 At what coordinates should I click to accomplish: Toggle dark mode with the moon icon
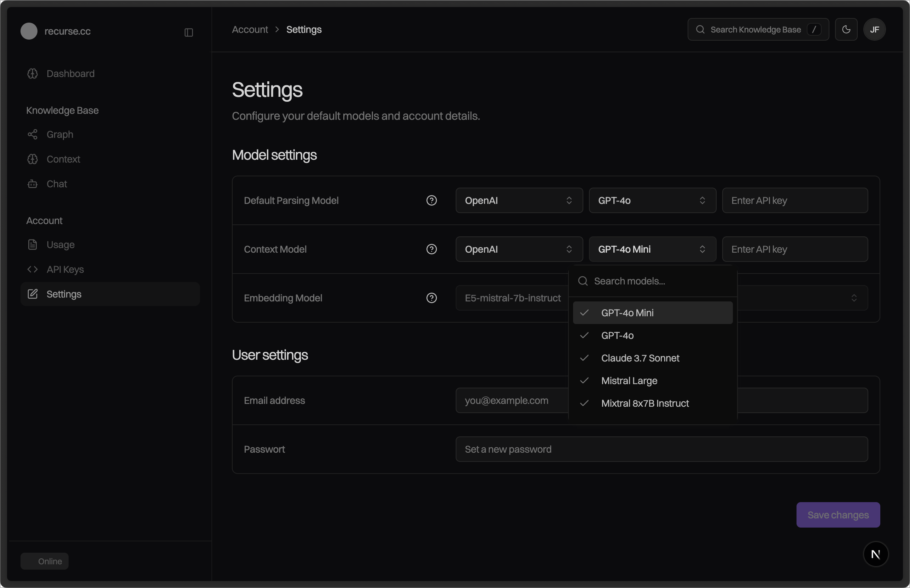[x=846, y=29]
